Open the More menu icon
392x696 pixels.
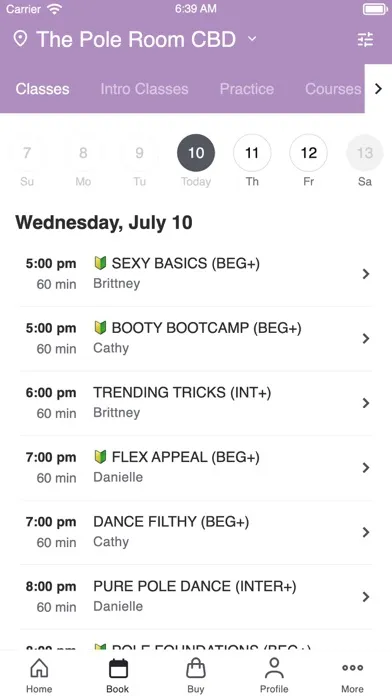352,668
